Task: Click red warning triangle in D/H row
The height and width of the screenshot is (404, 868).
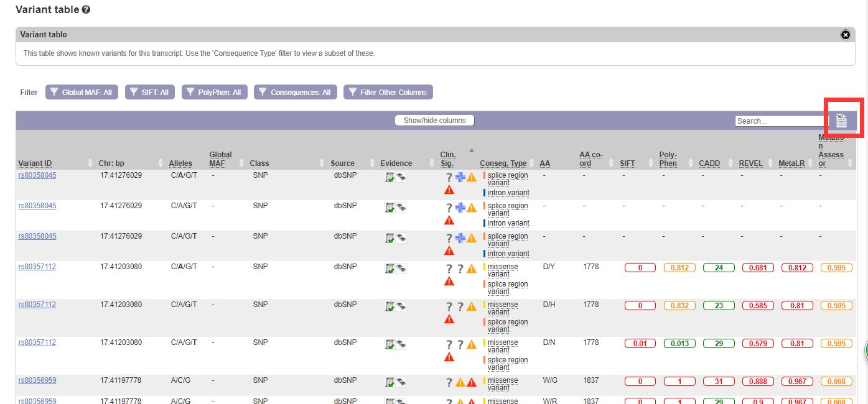Action: coord(449,319)
